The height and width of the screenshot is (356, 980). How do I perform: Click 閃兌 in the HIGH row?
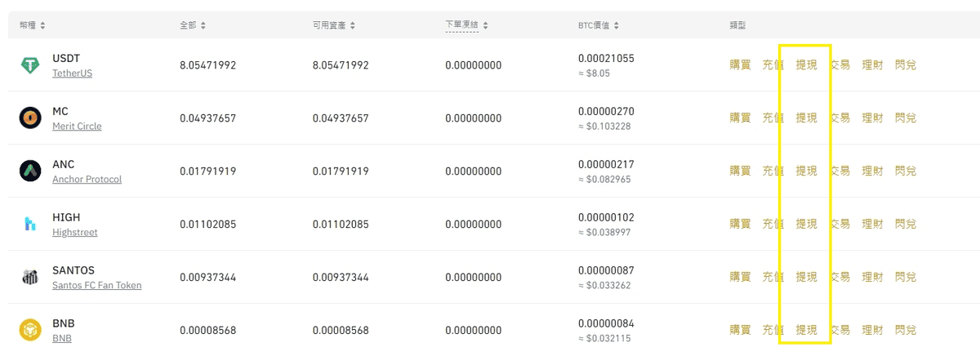(905, 225)
